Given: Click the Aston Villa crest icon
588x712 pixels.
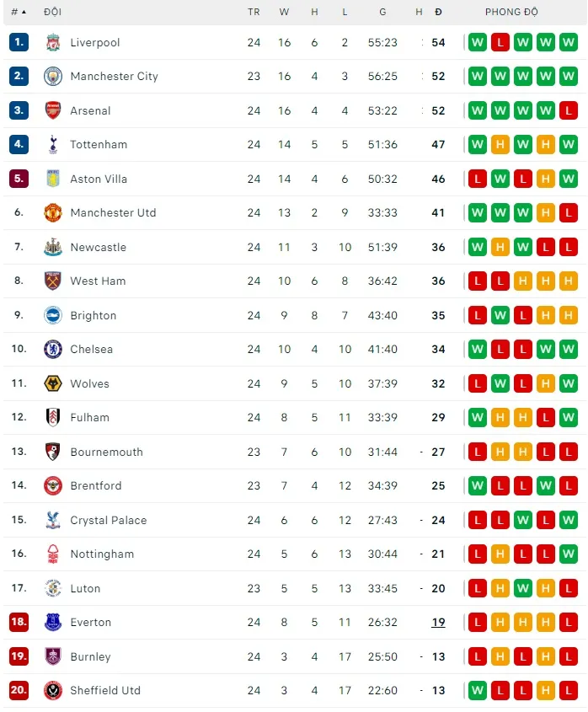Looking at the screenshot, I should pyautogui.click(x=53, y=179).
